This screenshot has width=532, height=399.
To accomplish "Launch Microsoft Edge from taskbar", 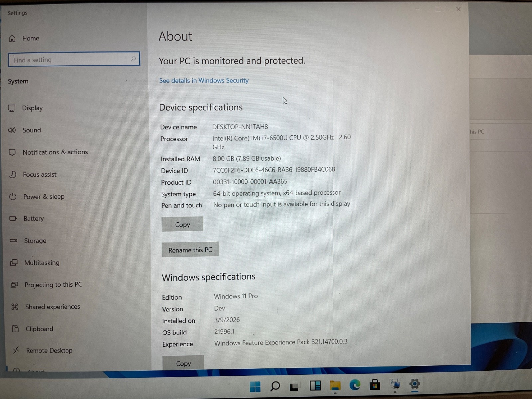I will [355, 385].
